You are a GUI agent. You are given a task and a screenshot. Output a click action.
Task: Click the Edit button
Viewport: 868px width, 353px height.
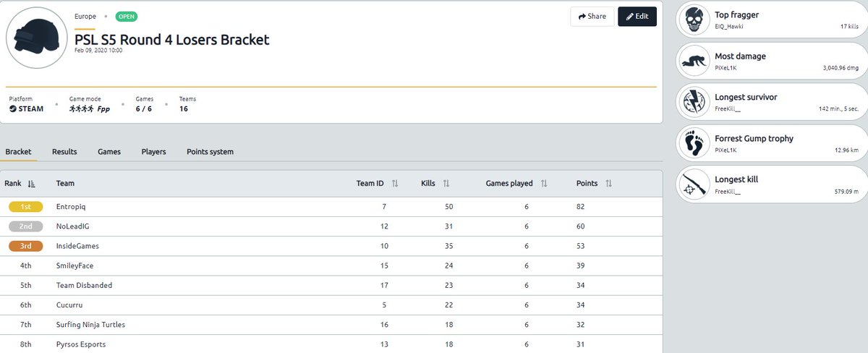click(637, 17)
